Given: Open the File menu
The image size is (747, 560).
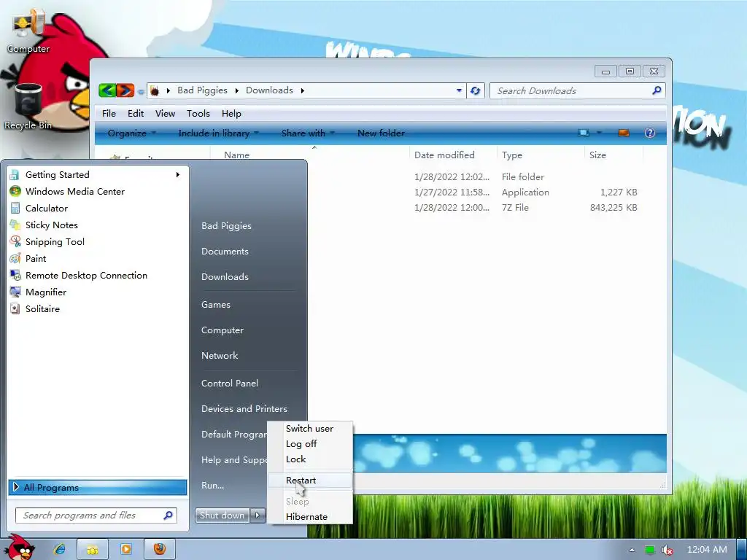Looking at the screenshot, I should (109, 113).
